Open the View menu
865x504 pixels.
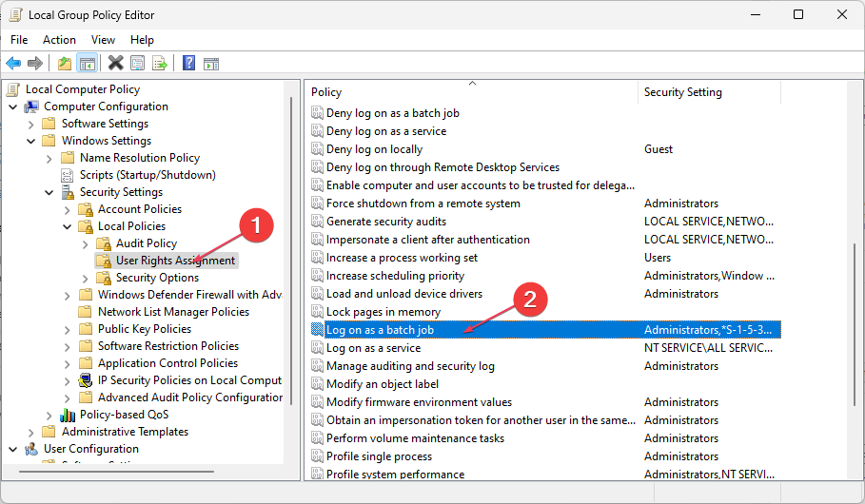point(103,40)
